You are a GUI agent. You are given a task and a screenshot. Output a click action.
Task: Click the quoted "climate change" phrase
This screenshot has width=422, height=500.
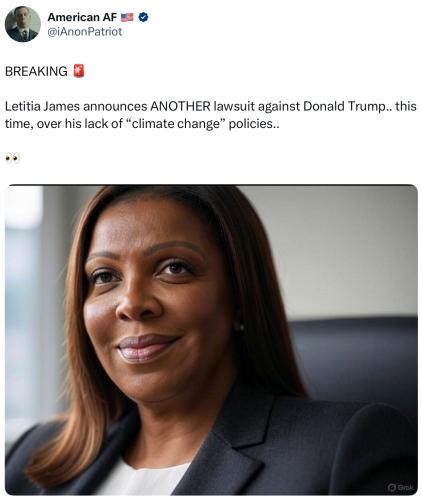177,124
